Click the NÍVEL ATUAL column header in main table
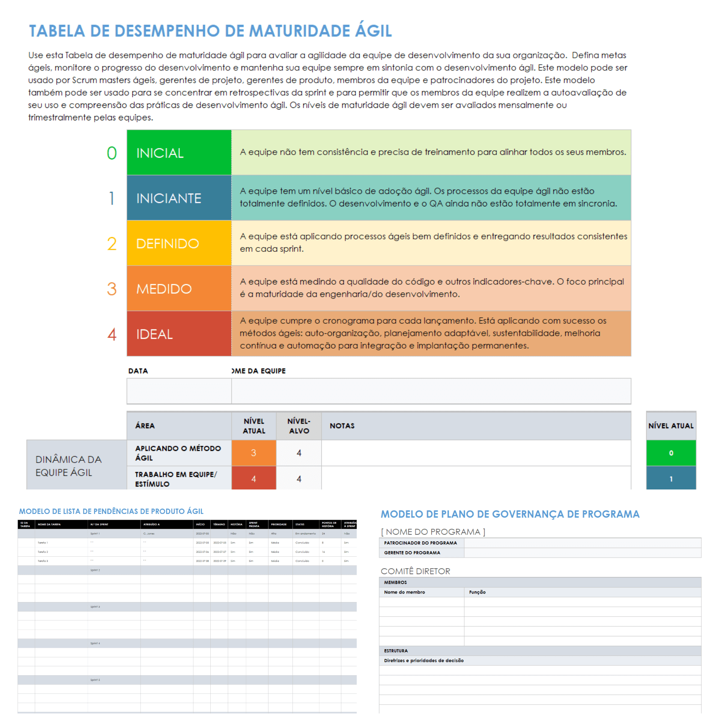 pyautogui.click(x=254, y=426)
